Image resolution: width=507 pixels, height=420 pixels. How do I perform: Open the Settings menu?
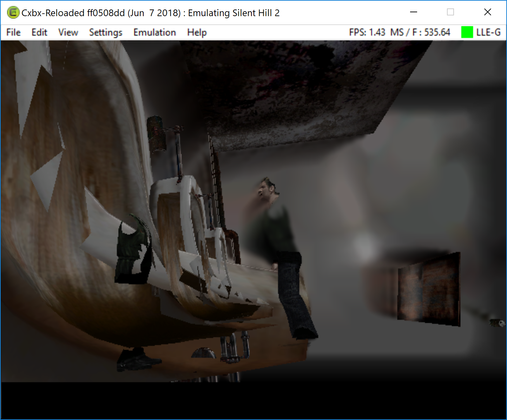pyautogui.click(x=106, y=33)
